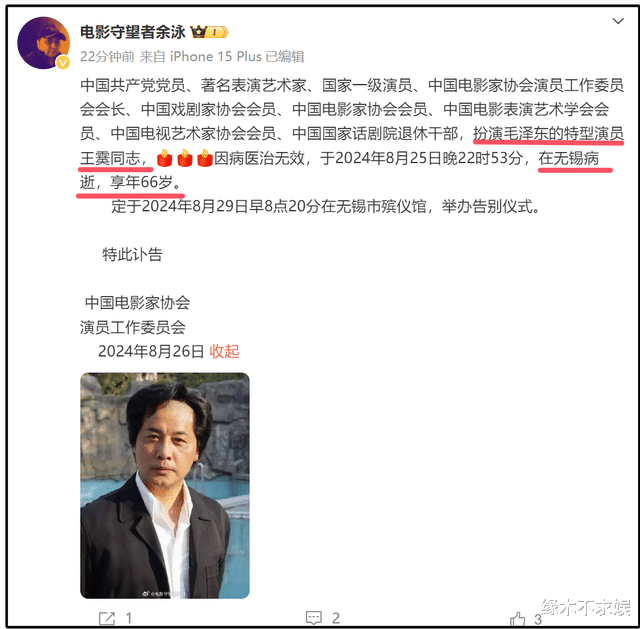Expand the post options chevron menu

click(618, 21)
